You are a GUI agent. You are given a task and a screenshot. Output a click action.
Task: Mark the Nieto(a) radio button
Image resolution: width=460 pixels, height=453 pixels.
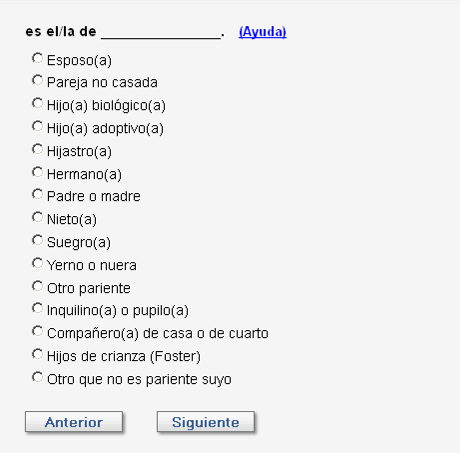coord(37,218)
